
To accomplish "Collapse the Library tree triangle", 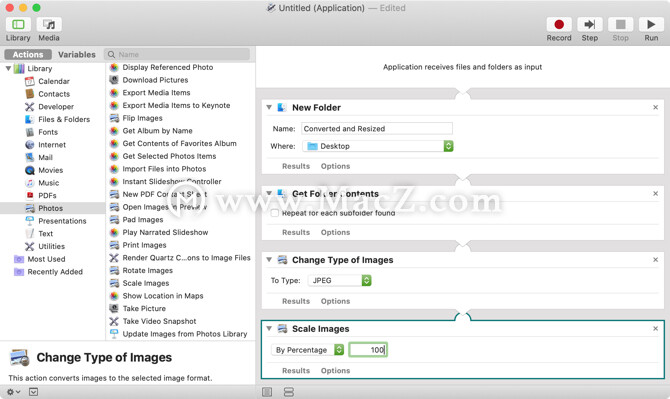I will pyautogui.click(x=8, y=68).
